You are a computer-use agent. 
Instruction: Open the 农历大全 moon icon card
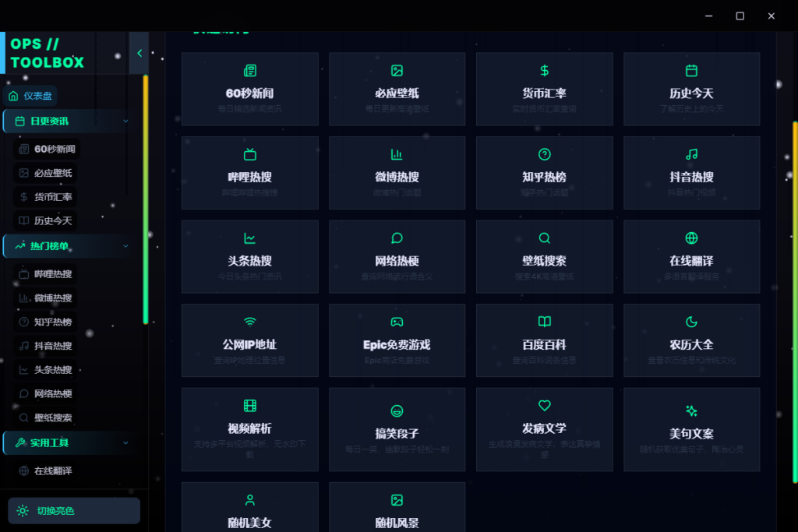point(691,340)
